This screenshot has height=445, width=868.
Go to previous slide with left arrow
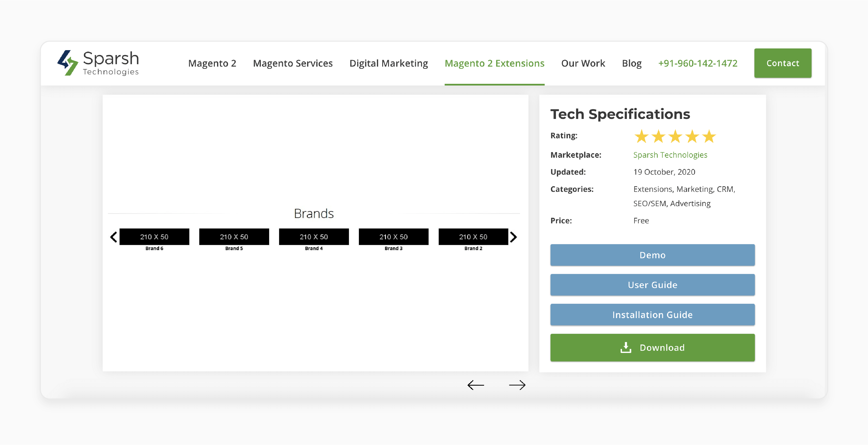(x=475, y=385)
